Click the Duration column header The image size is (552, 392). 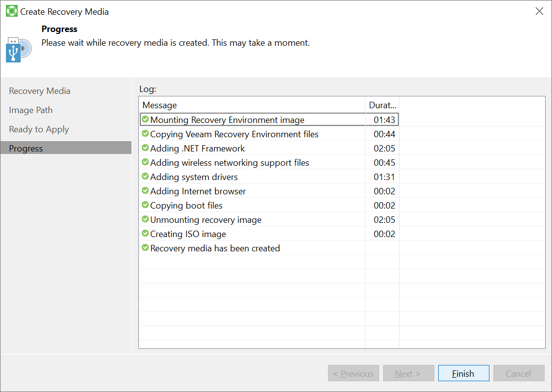(x=382, y=105)
